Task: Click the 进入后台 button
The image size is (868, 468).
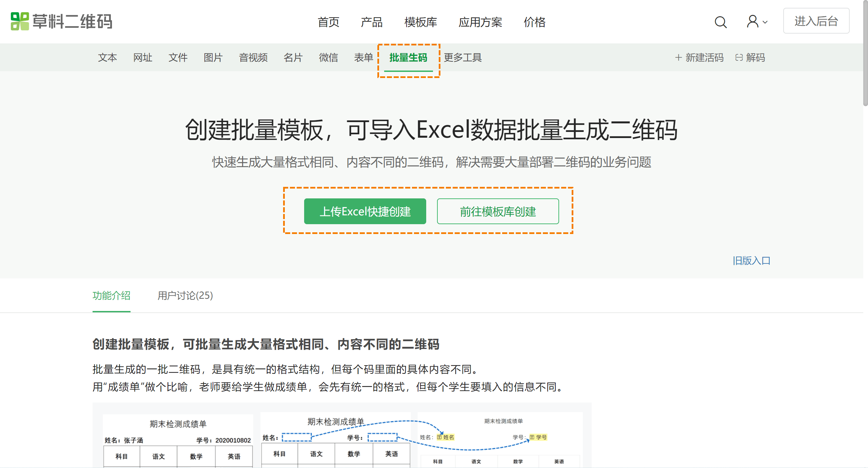Action: coord(816,21)
